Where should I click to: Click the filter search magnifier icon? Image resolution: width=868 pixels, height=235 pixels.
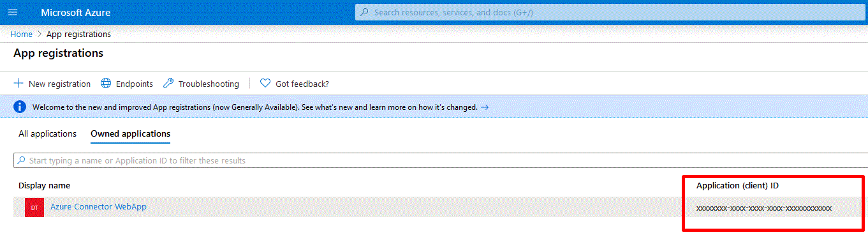click(22, 160)
